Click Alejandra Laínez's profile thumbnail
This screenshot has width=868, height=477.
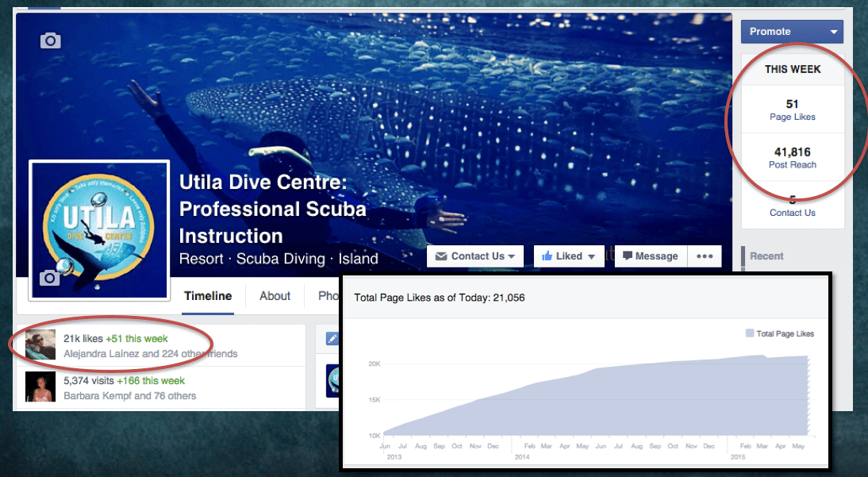40,344
